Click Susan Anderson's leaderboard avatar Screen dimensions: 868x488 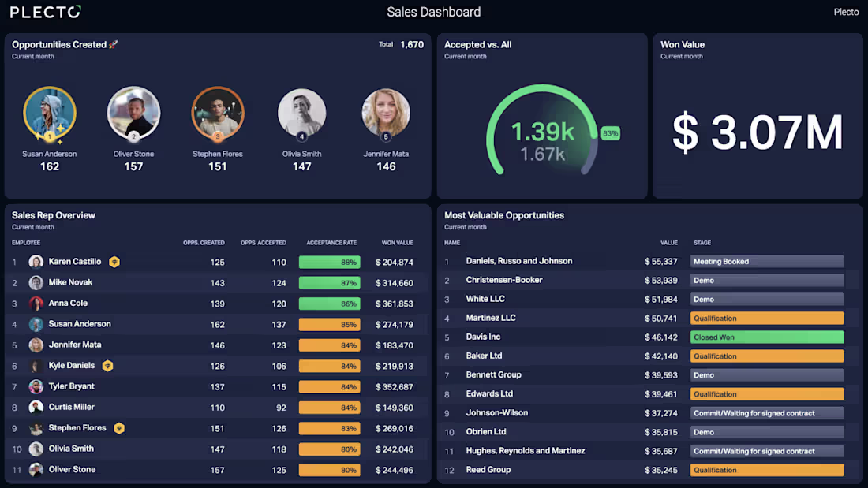pyautogui.click(x=49, y=113)
